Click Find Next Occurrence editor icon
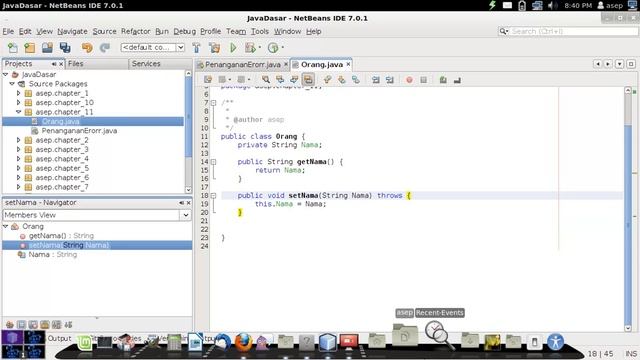This screenshot has width=640, height=360. 294,80
